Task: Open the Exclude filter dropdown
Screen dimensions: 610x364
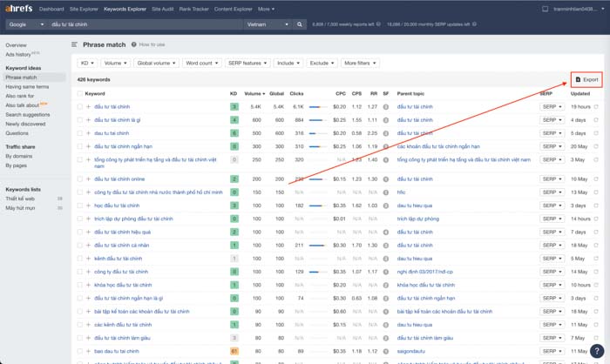Action: coord(322,63)
